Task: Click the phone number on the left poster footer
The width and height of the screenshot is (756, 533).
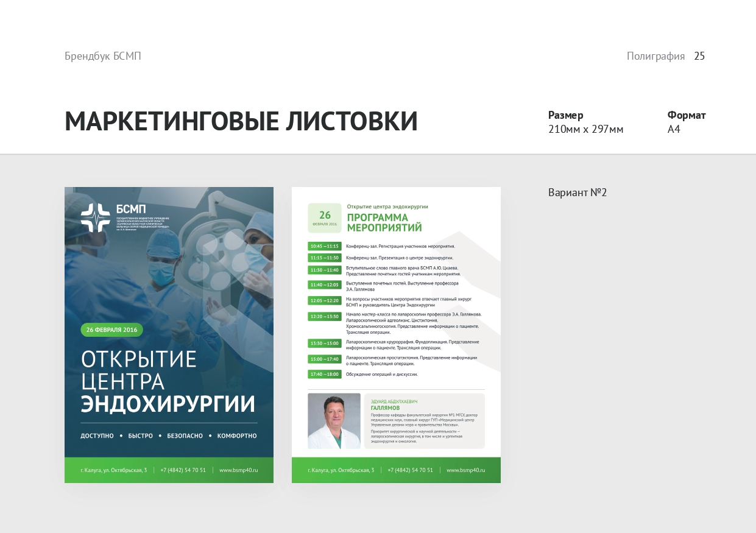Action: (x=183, y=470)
